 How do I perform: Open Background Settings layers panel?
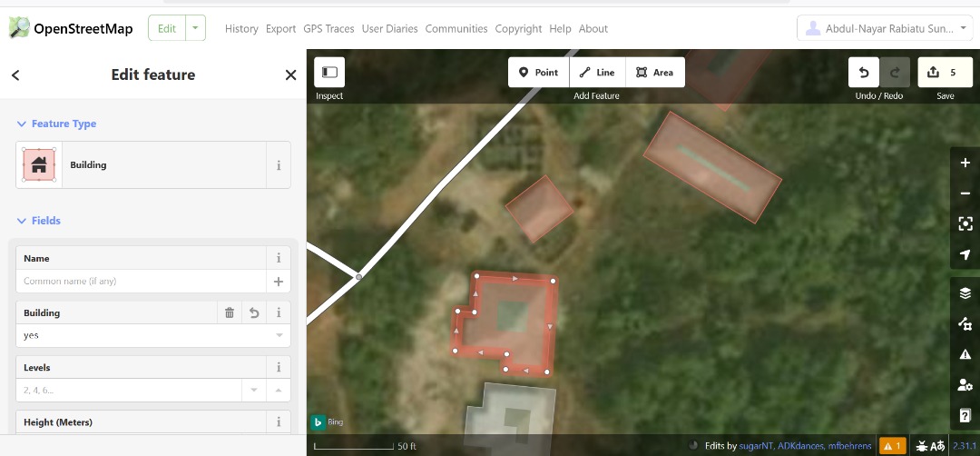965,292
